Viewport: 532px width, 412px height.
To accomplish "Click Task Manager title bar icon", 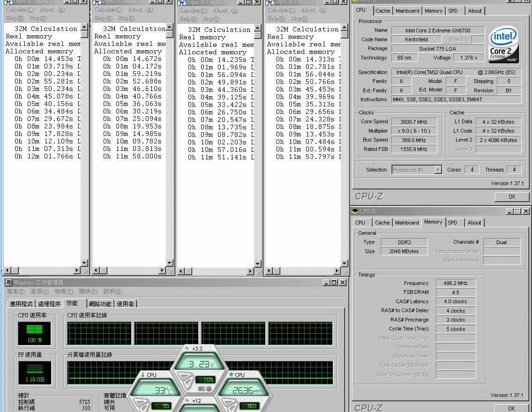I will coord(9,282).
